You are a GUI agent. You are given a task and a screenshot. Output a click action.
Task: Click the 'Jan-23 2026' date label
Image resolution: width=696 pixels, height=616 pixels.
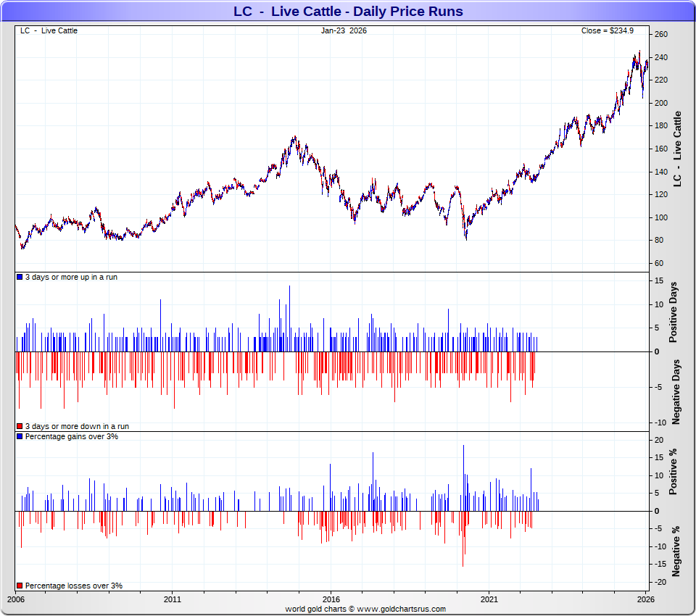tap(344, 30)
